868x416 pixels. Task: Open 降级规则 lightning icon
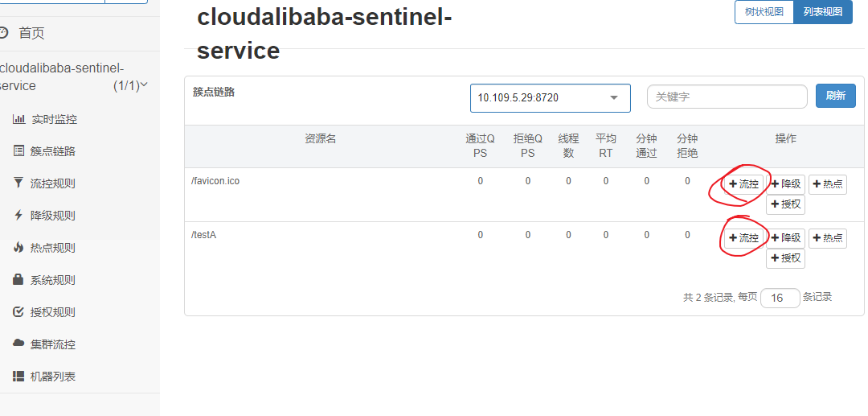point(18,215)
